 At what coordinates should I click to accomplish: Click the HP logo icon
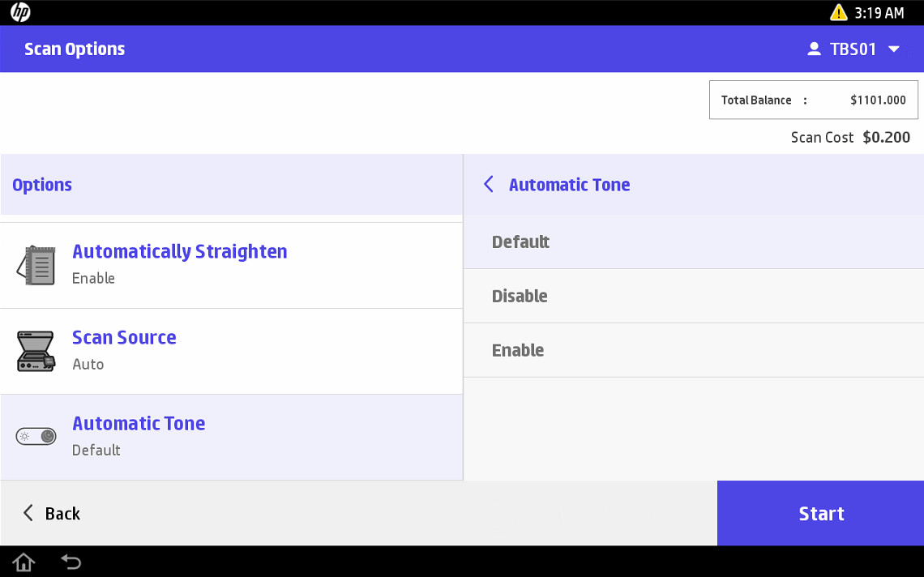(x=20, y=12)
